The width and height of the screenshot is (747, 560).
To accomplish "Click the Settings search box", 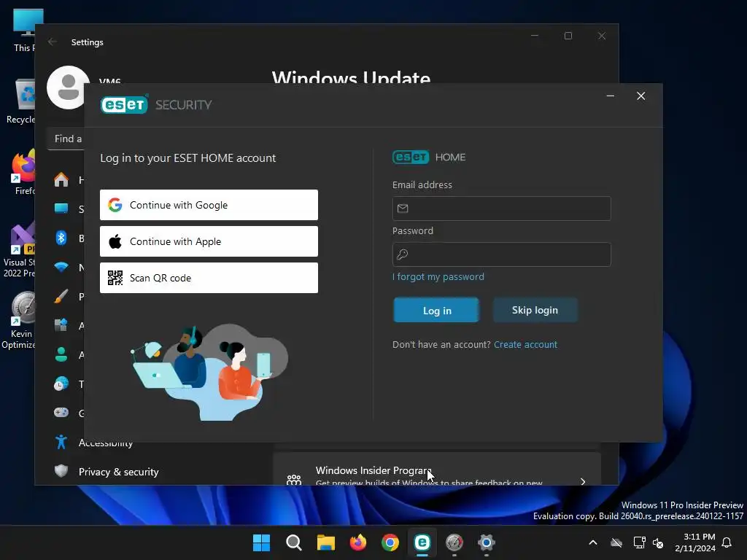I will click(66, 139).
